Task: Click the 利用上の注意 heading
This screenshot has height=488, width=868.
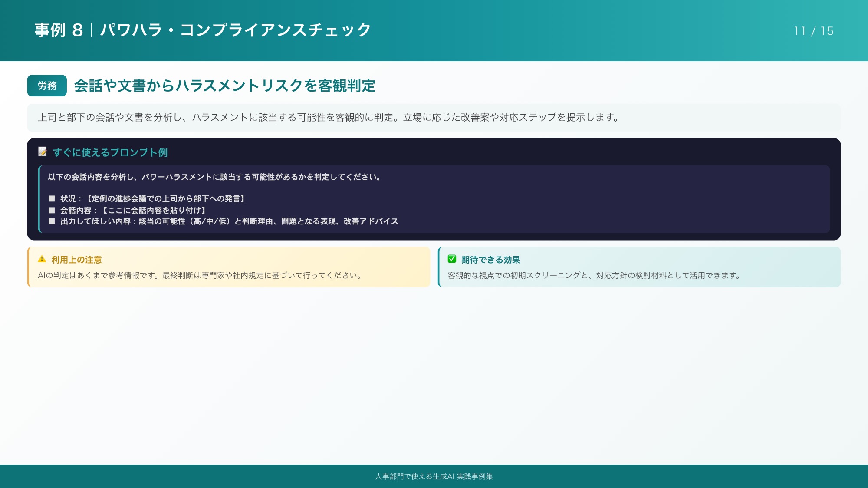Action: coord(76,260)
